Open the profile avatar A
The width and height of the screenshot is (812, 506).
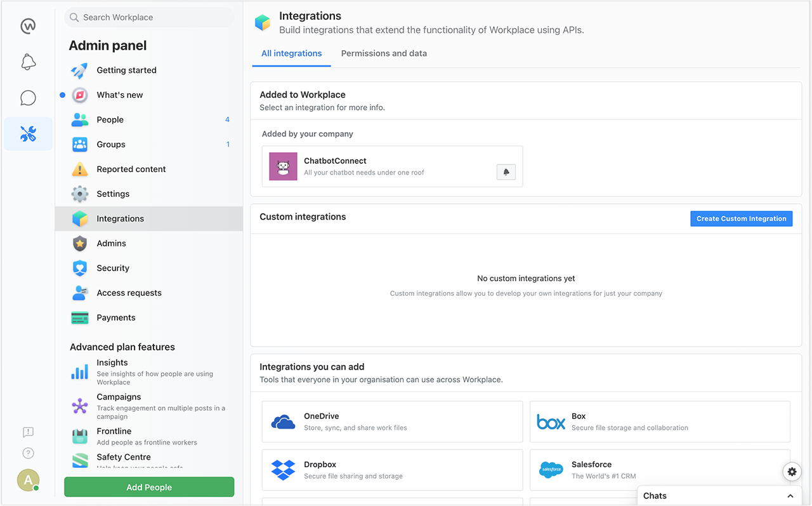[x=28, y=481]
